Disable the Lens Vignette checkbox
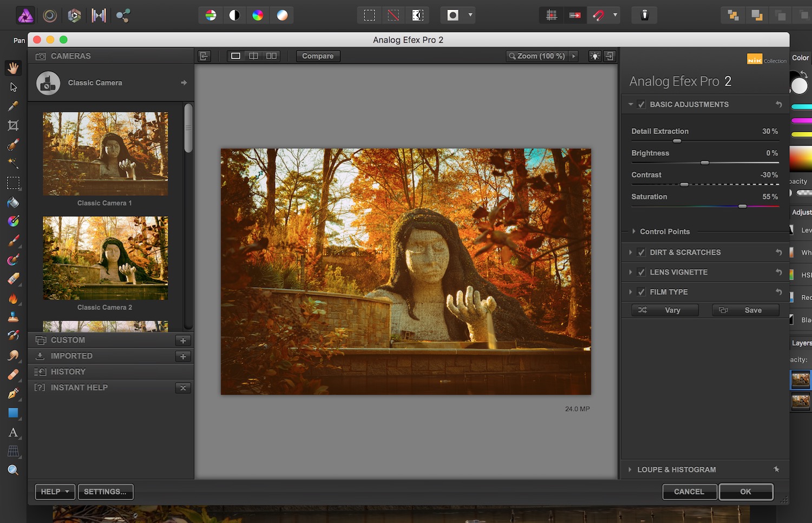This screenshot has height=523, width=812. (641, 272)
